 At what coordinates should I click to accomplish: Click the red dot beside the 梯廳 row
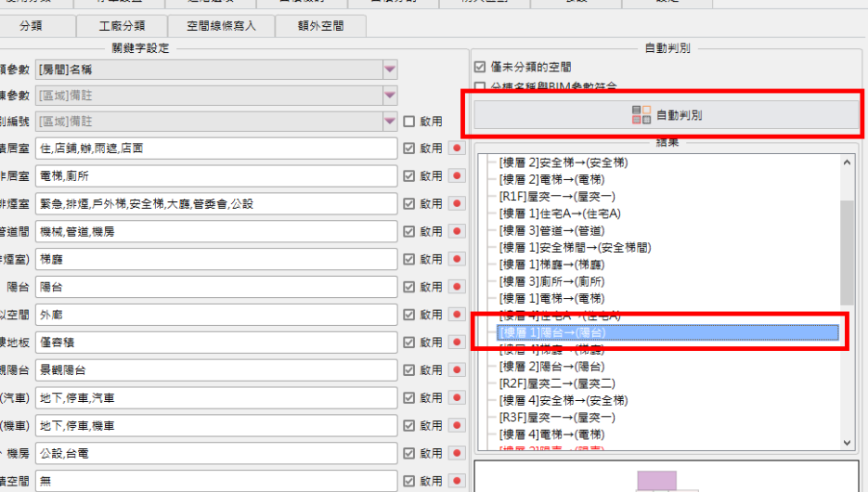pos(457,259)
